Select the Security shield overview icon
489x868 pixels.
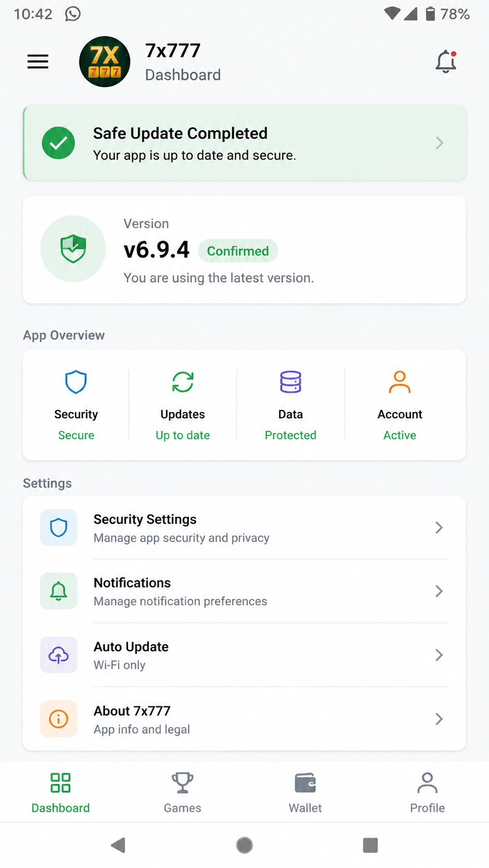click(x=76, y=382)
